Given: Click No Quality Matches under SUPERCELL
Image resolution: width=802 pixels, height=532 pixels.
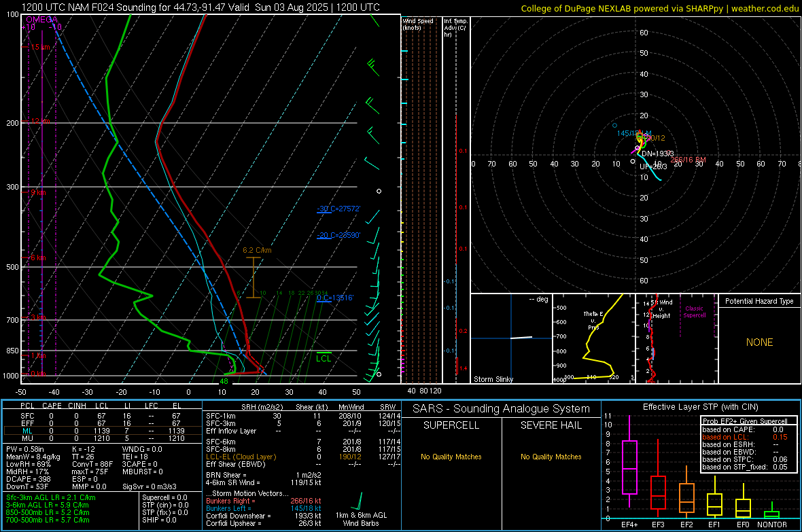Looking at the screenshot, I should [451, 457].
